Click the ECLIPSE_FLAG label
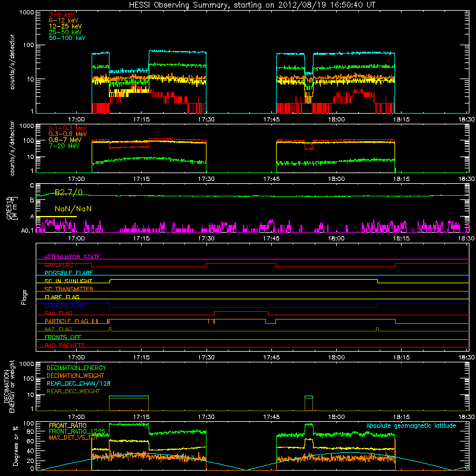476x476 pixels. 65,305
